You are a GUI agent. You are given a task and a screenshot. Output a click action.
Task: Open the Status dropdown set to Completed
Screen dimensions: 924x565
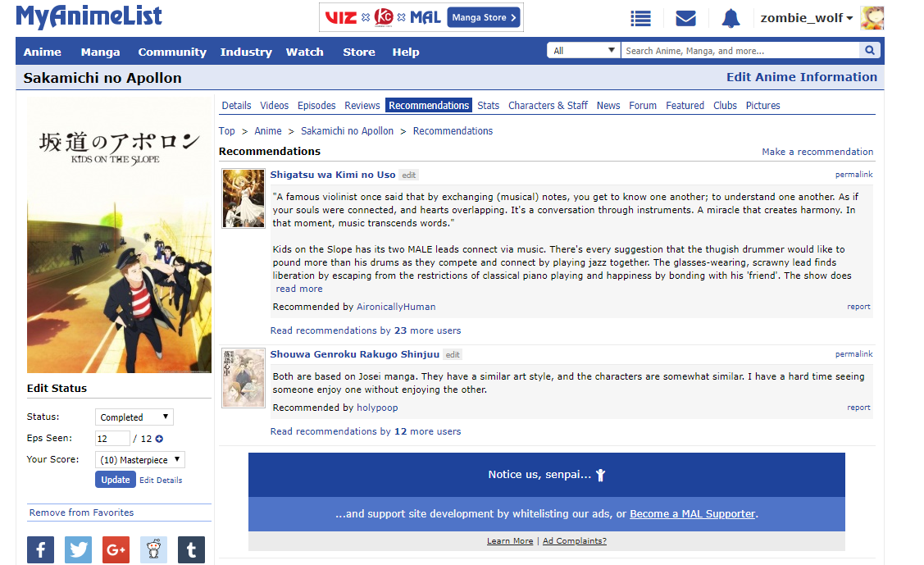click(134, 417)
